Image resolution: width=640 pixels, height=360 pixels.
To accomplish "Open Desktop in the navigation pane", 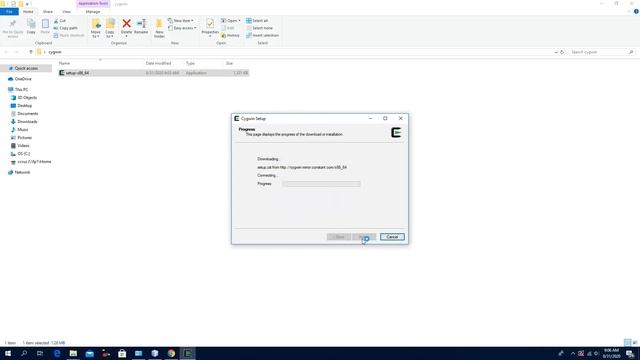I will (x=24, y=106).
